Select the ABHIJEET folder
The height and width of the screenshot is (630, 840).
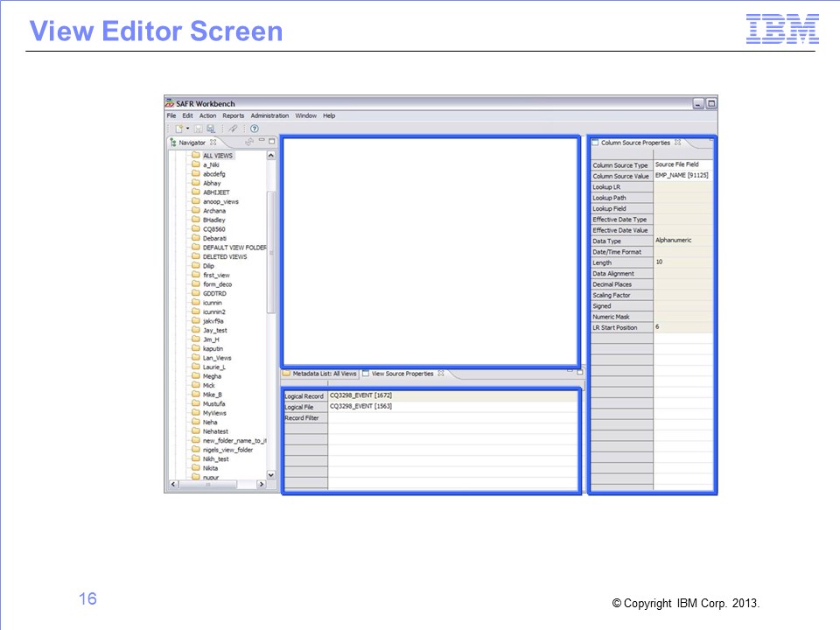[x=216, y=192]
